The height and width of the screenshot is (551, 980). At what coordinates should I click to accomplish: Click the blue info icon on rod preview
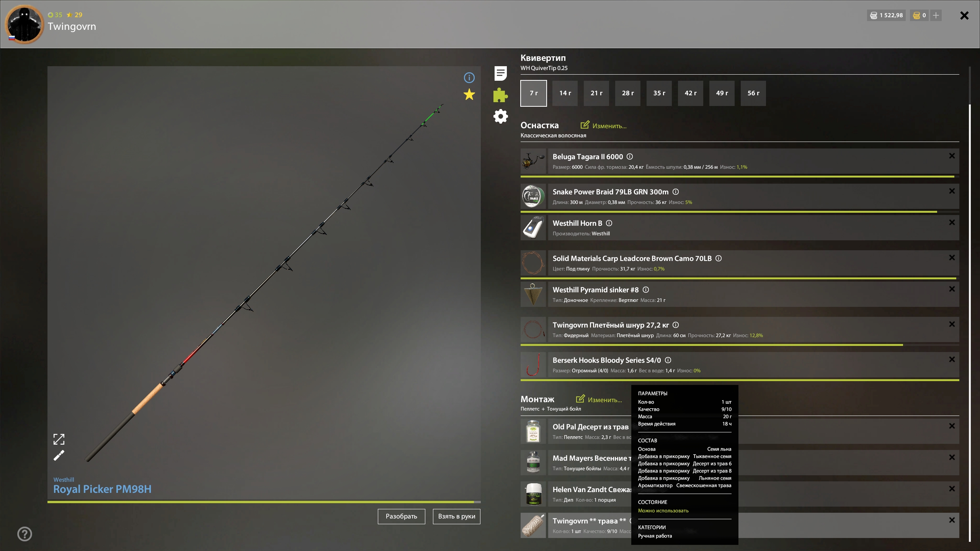[469, 78]
